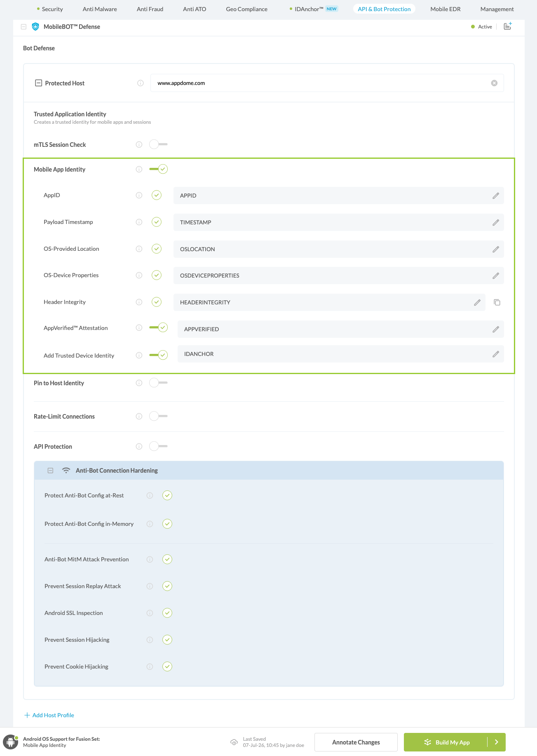
Task: Click the Last Saved cloud icon
Action: pyautogui.click(x=234, y=742)
